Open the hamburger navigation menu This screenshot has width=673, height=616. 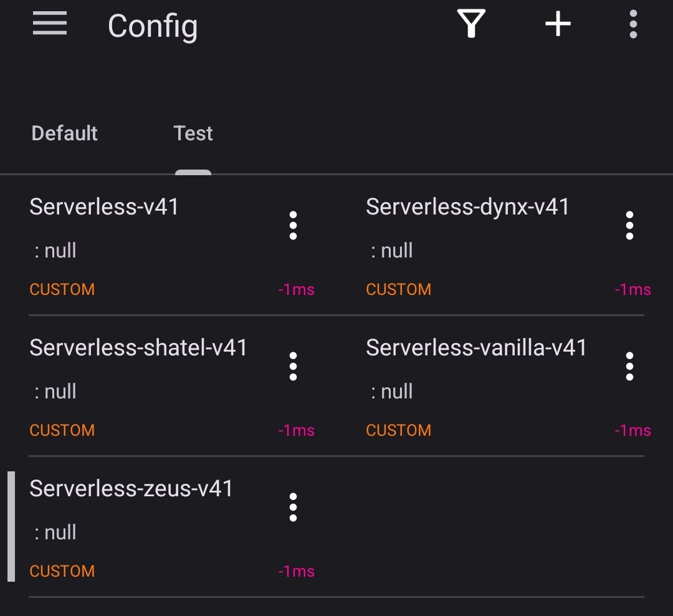point(50,25)
